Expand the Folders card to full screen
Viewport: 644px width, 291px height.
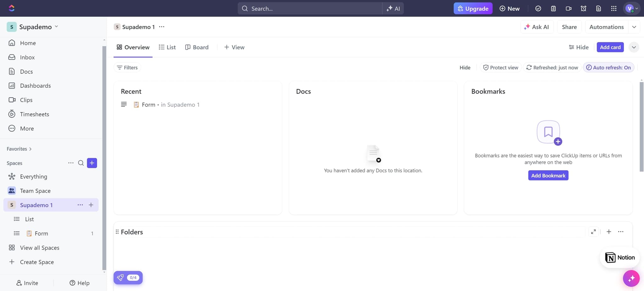594,232
